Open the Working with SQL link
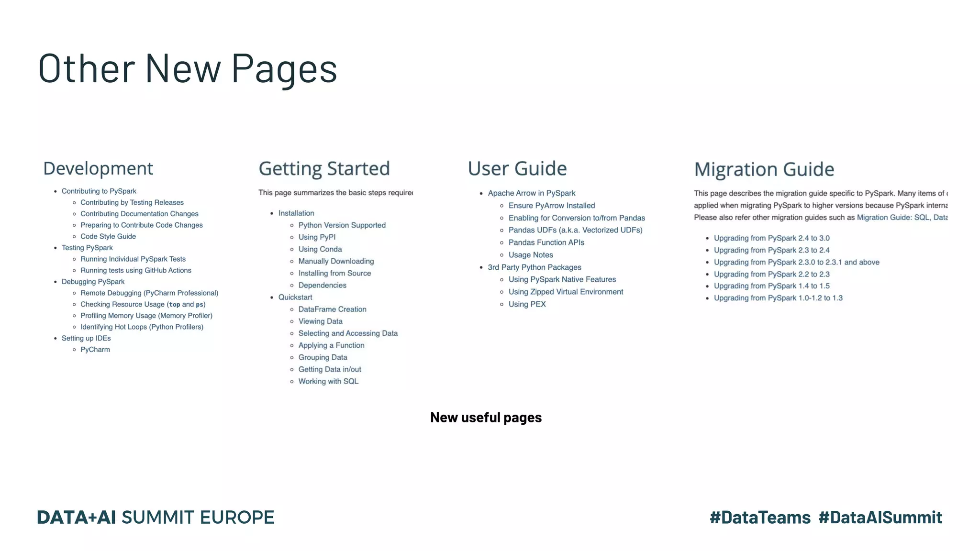 (x=328, y=381)
